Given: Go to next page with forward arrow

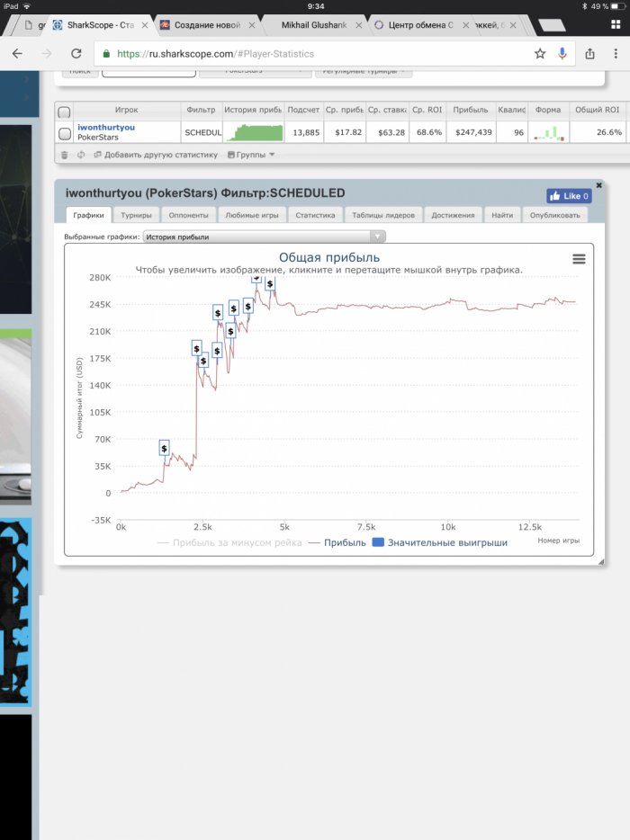Looking at the screenshot, I should coord(47,54).
